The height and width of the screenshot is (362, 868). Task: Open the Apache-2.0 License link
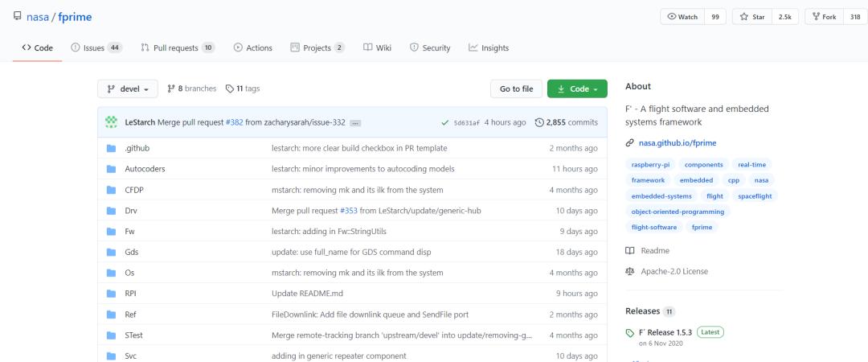point(674,272)
